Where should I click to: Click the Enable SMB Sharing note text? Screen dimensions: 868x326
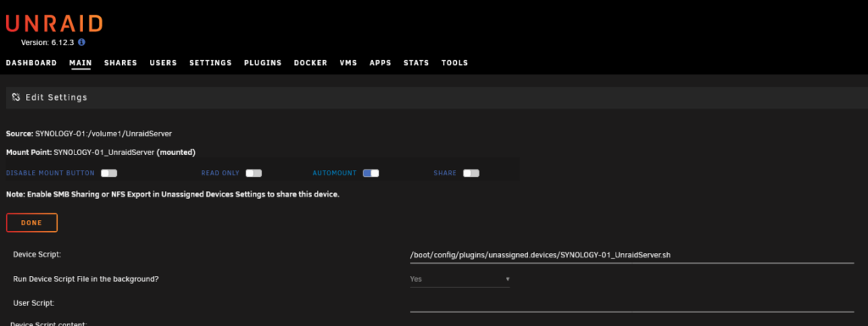tap(173, 195)
